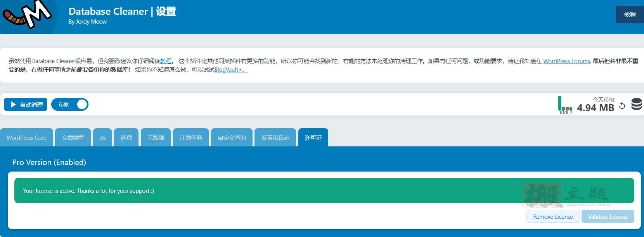
Task: Open the 计划任务 cron tab
Action: 191,137
